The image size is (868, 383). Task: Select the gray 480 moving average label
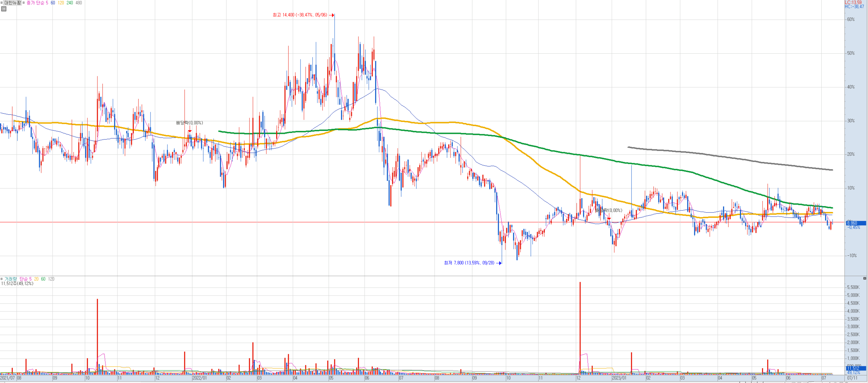(x=79, y=3)
